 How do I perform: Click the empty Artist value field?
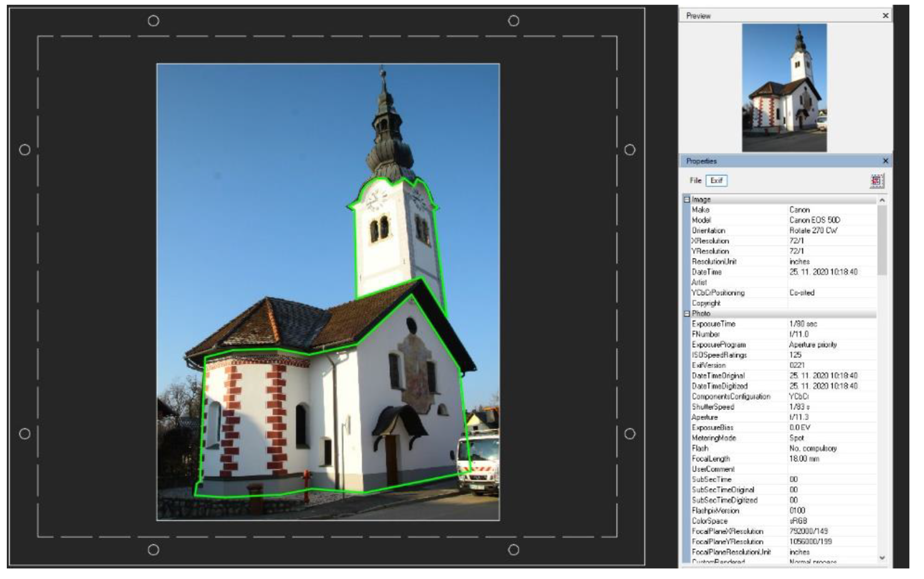831,282
